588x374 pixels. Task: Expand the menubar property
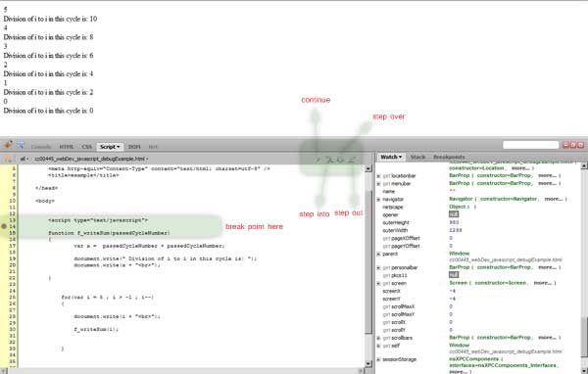tap(378, 184)
